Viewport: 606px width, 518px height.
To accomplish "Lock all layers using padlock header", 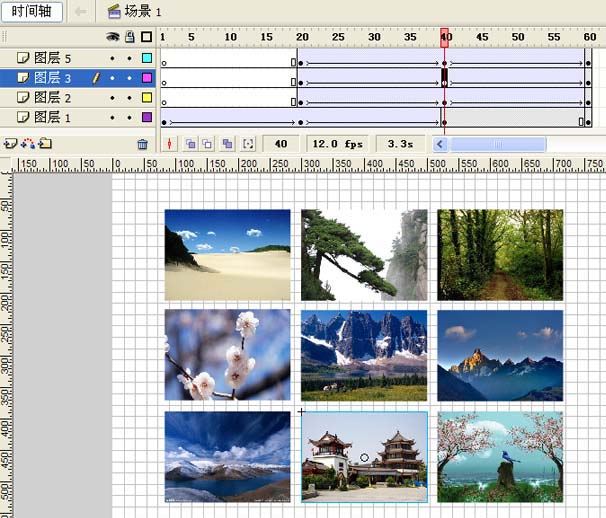I will (x=129, y=37).
